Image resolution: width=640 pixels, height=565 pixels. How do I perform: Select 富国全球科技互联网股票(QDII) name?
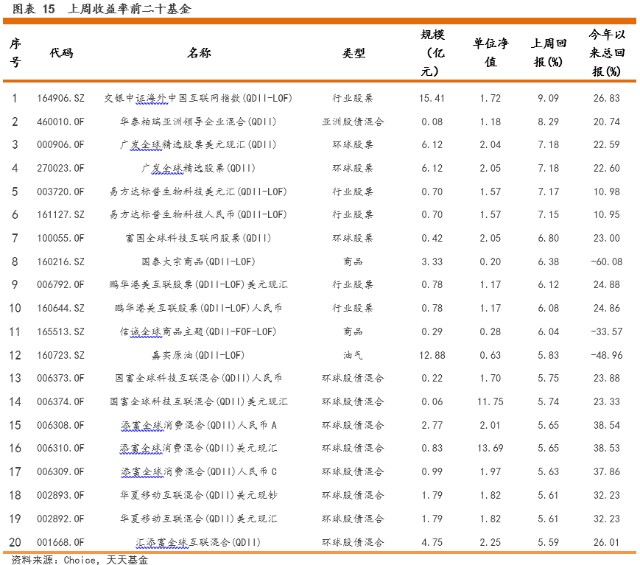tap(198, 238)
